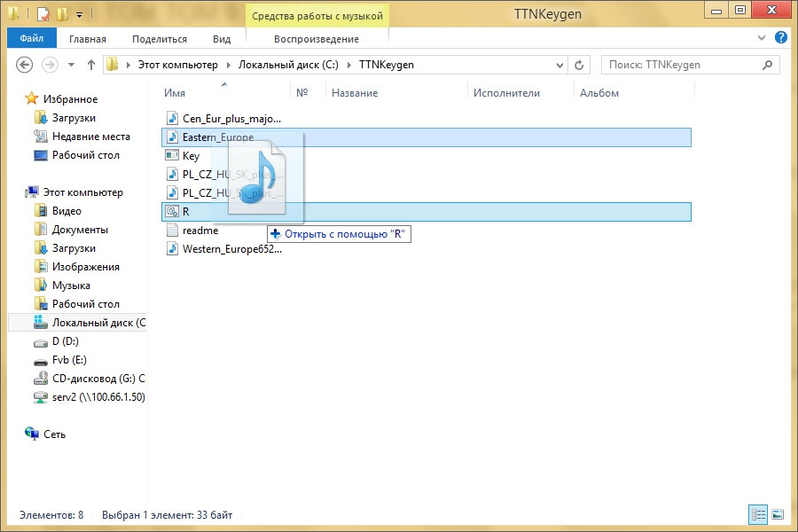The height and width of the screenshot is (532, 798).
Task: Open the Видео folder
Action: tap(66, 211)
